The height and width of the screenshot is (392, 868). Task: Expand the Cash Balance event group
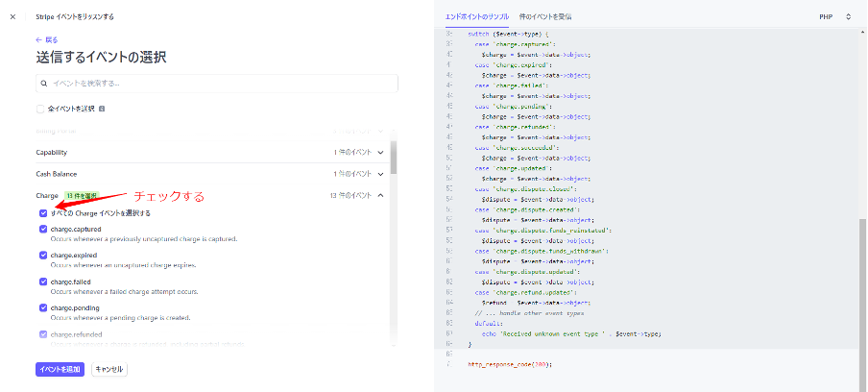(x=380, y=174)
